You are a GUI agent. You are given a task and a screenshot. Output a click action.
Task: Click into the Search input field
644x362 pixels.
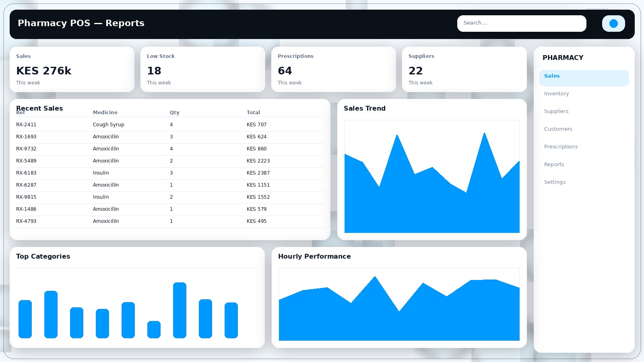pyautogui.click(x=521, y=23)
